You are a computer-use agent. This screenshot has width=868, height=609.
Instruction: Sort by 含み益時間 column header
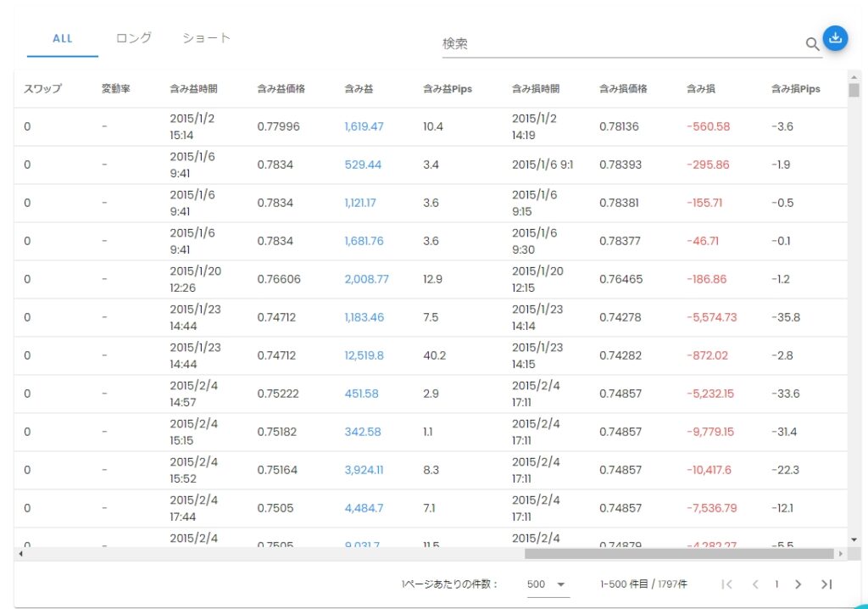pos(194,89)
